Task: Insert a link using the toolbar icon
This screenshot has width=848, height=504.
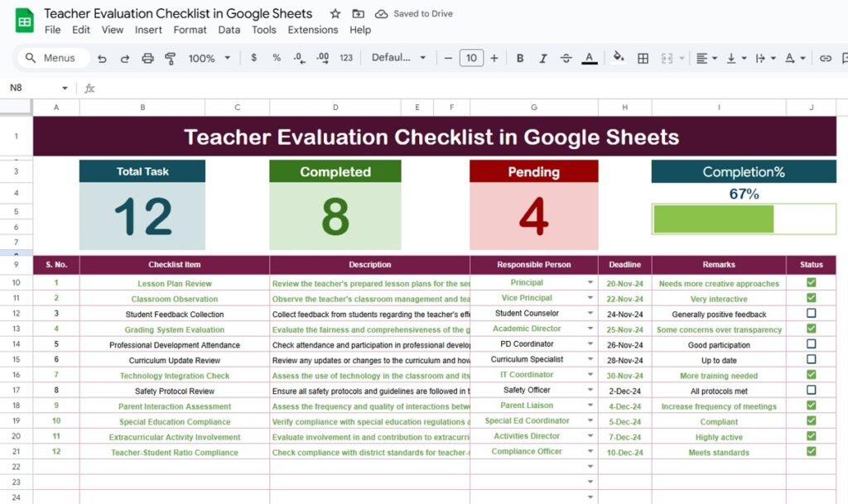Action: tap(826, 59)
